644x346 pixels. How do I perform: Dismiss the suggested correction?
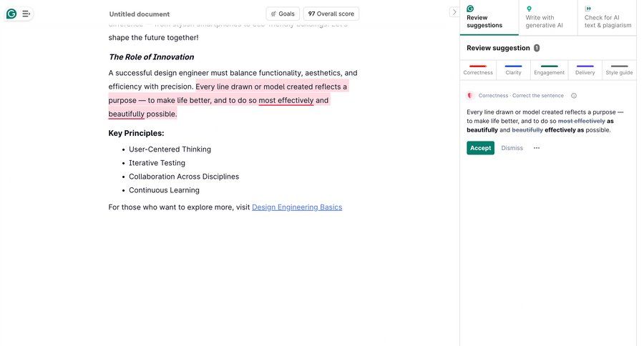click(x=512, y=148)
